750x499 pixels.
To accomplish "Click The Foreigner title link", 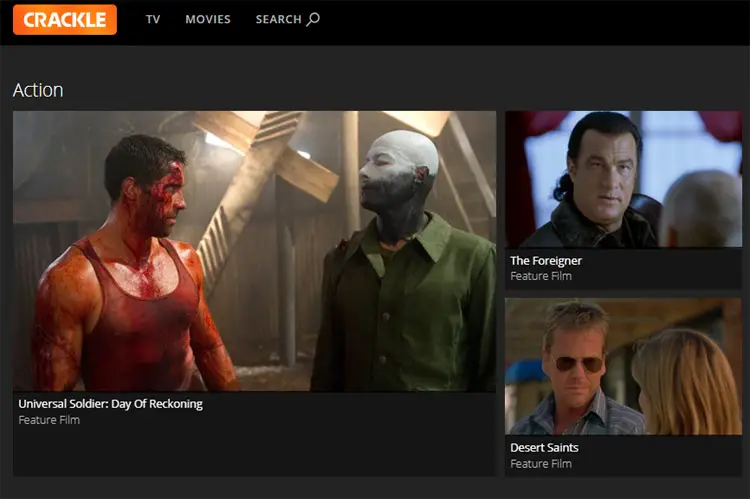I will [546, 261].
